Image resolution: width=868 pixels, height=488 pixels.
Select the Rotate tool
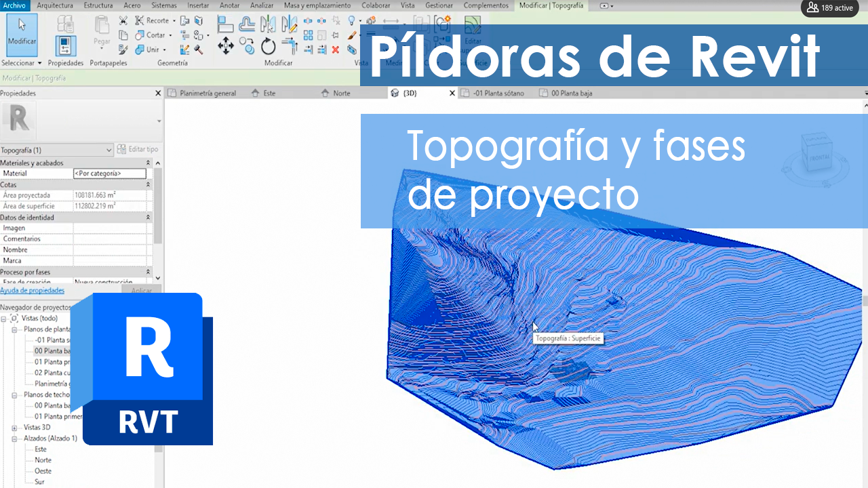point(269,46)
